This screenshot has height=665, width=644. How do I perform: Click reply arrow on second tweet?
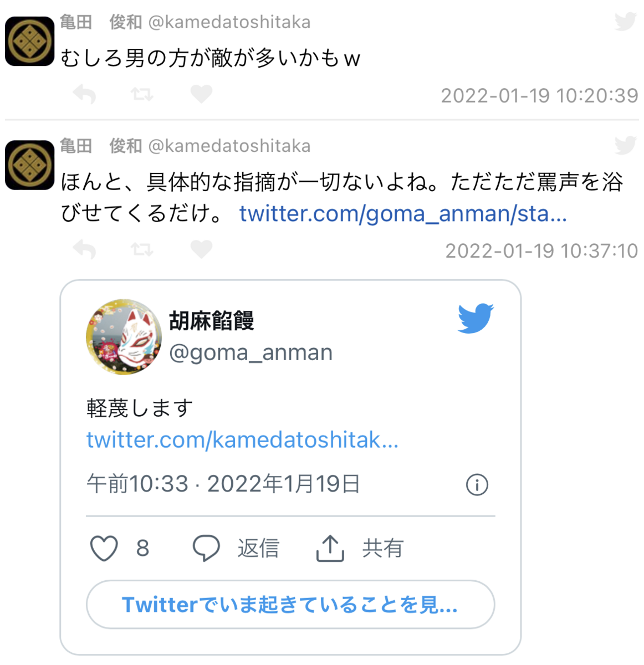click(x=85, y=249)
